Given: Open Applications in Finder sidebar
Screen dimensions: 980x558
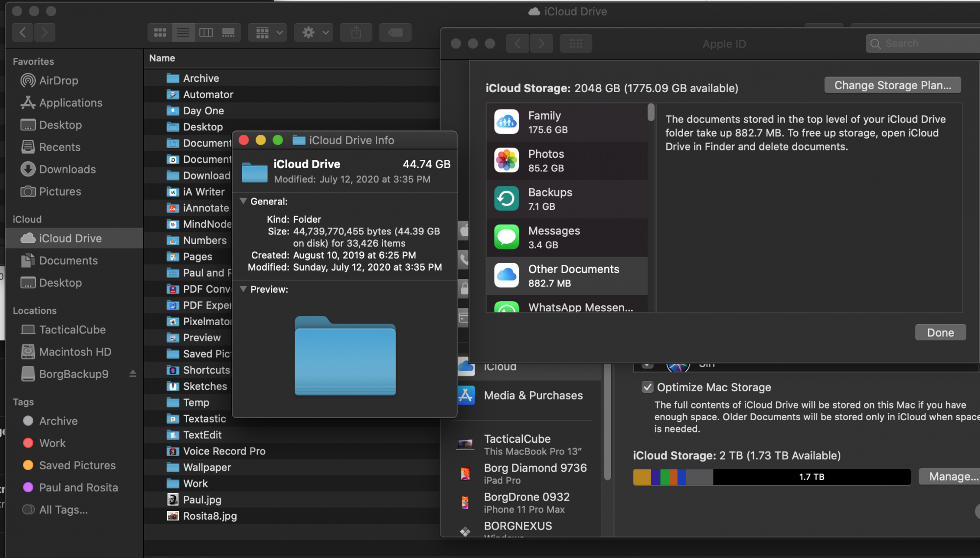Looking at the screenshot, I should [62, 102].
